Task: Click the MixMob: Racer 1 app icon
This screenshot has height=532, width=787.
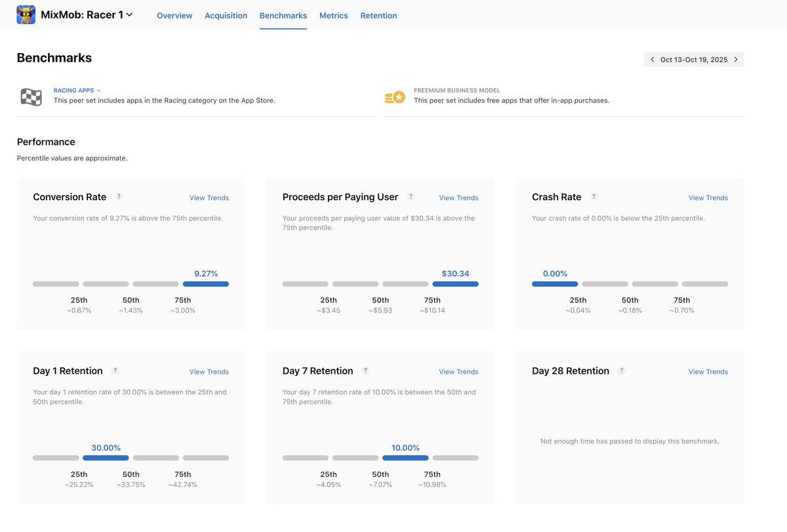Action: coord(26,14)
